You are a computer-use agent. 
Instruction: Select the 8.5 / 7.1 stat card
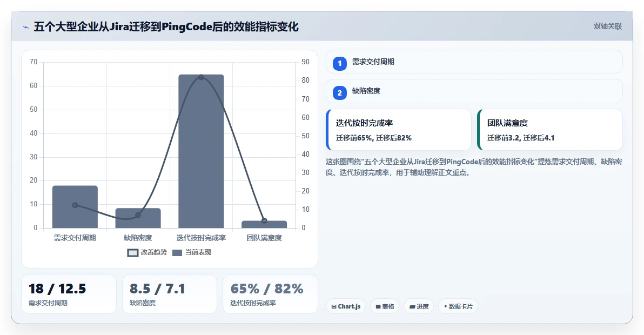pyautogui.click(x=170, y=294)
